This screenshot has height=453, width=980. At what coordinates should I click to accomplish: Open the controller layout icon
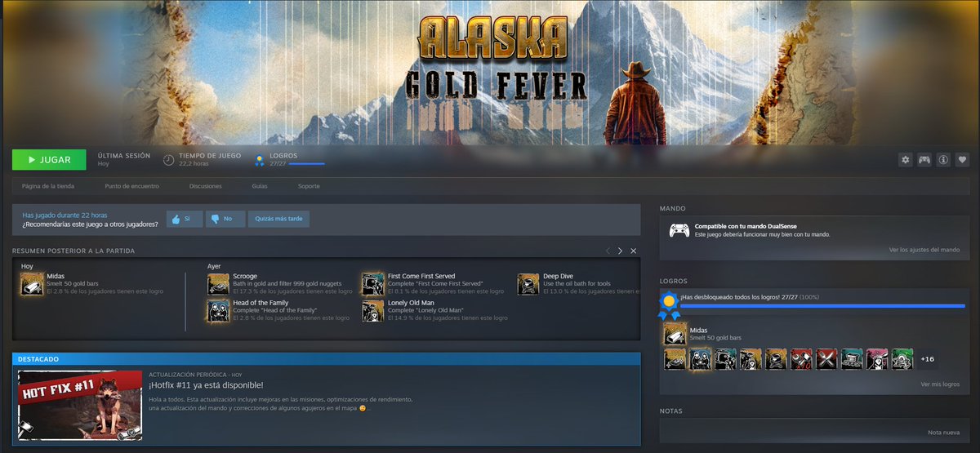click(924, 160)
